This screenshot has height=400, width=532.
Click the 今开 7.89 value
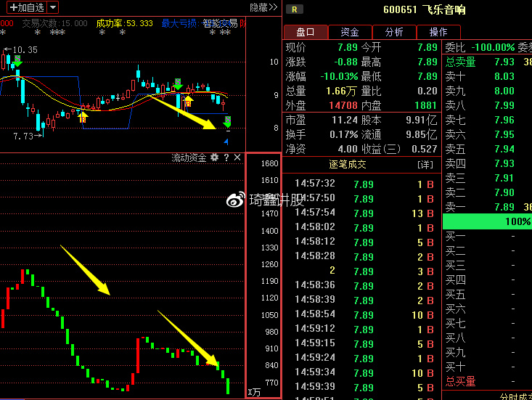(x=427, y=47)
